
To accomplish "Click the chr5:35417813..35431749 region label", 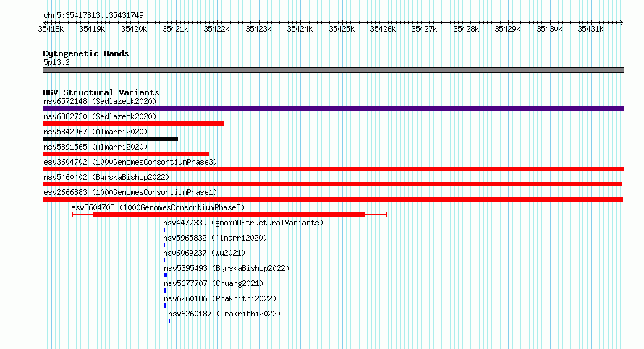I will click(93, 15).
